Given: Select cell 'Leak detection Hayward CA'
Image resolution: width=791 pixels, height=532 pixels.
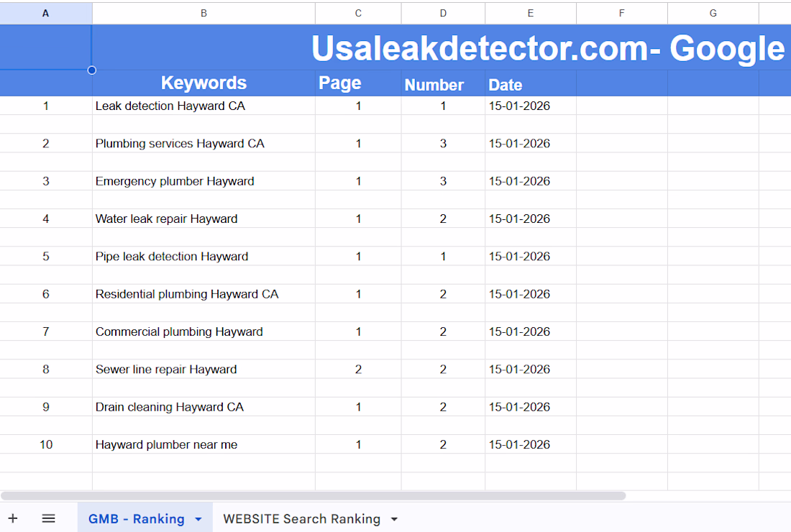Looking at the screenshot, I should [204, 106].
